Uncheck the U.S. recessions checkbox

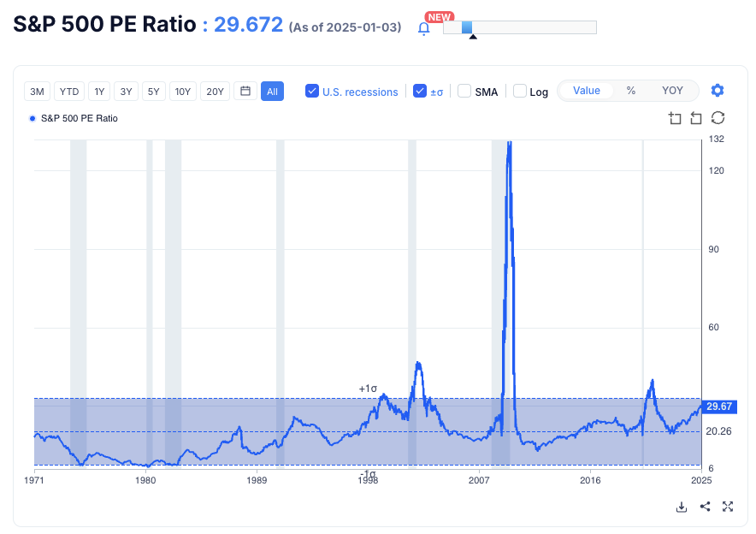click(x=312, y=91)
